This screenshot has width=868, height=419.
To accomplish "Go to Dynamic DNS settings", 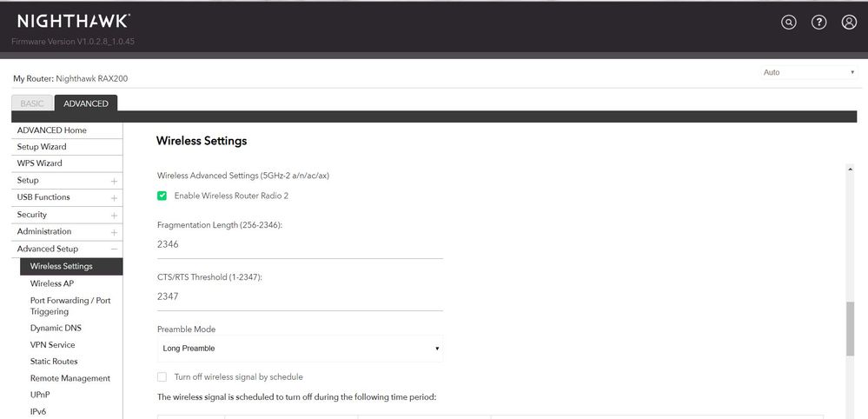I will coord(56,328).
